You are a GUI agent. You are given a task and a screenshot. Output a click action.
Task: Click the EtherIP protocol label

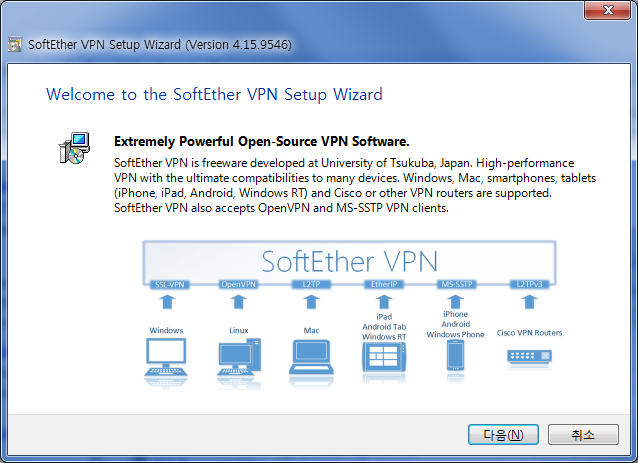384,284
